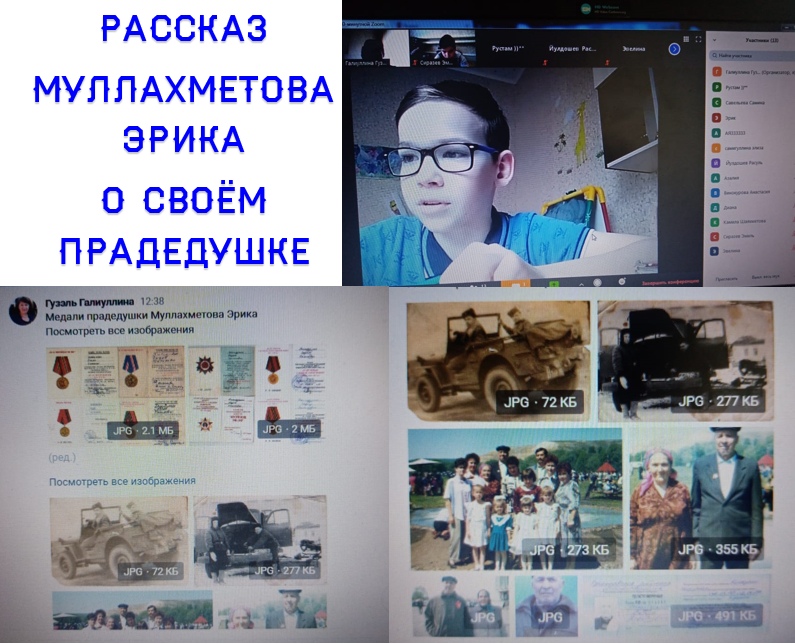This screenshot has height=644, width=795.
Task: Select Сиразев Эм... video thumbnail in Zoom strip
Action: 442,49
